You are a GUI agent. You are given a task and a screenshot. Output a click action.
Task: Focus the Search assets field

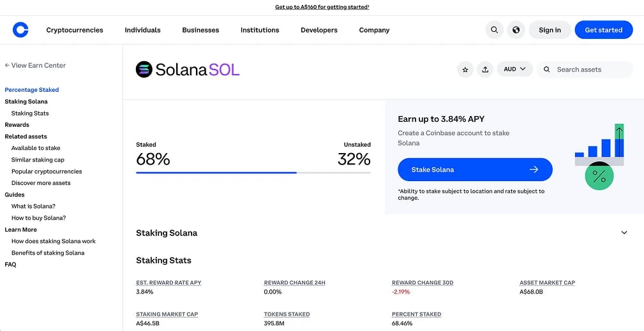click(x=585, y=70)
